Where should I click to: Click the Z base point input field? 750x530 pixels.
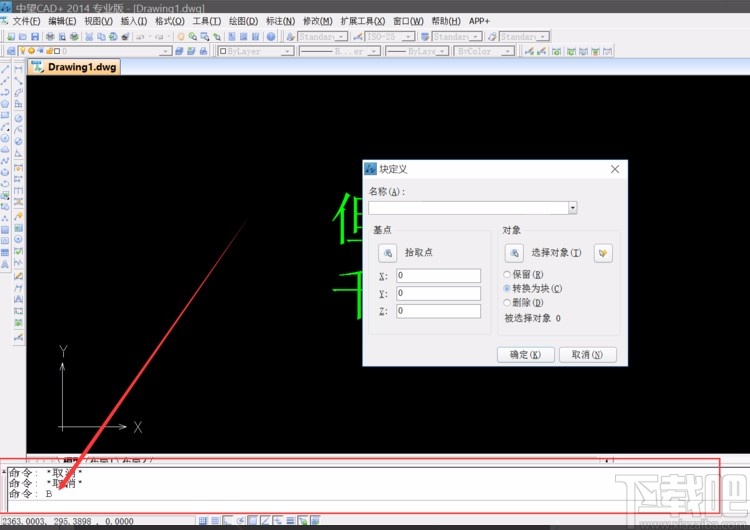click(x=438, y=311)
